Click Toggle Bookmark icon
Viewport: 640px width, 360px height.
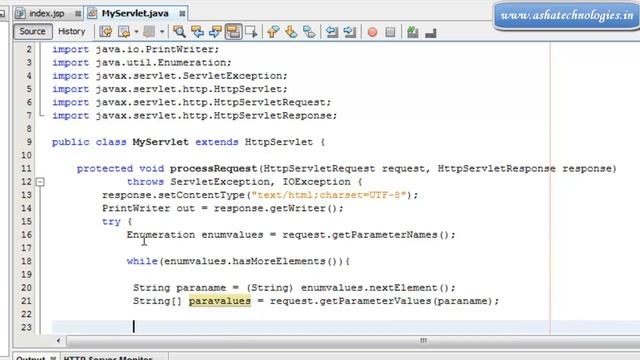click(309, 32)
